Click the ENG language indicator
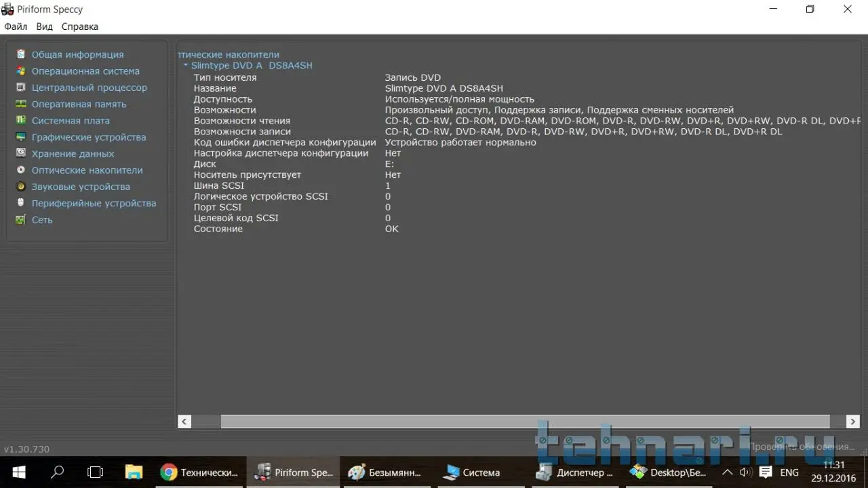This screenshot has width=868, height=488. [789, 472]
